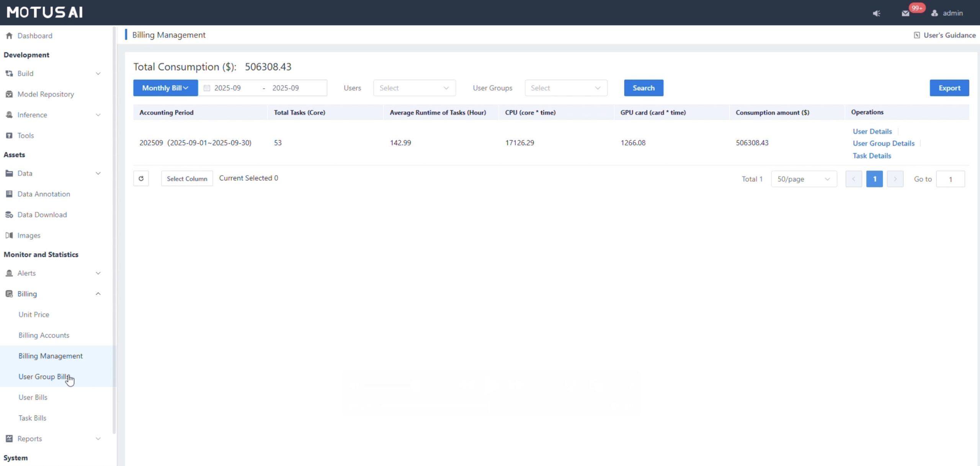The width and height of the screenshot is (980, 466).
Task: Open the User Groups select dropdown
Action: (565, 88)
